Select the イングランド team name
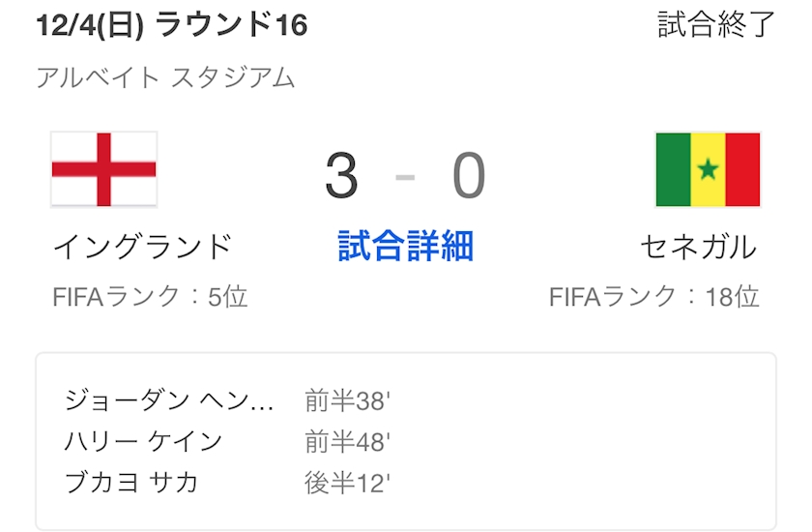The image size is (812, 532). point(142,248)
